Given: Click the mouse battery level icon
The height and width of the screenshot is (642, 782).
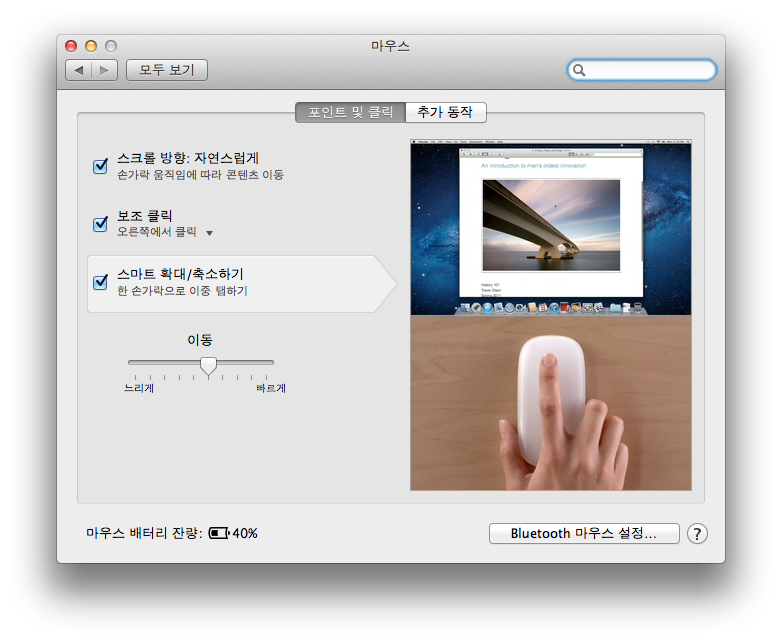Looking at the screenshot, I should click(218, 533).
